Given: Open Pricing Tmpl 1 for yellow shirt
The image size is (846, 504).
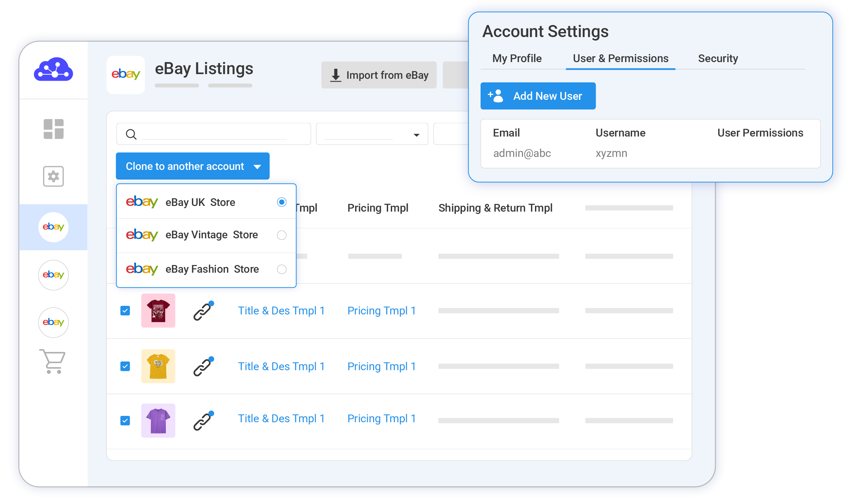Looking at the screenshot, I should (x=381, y=366).
